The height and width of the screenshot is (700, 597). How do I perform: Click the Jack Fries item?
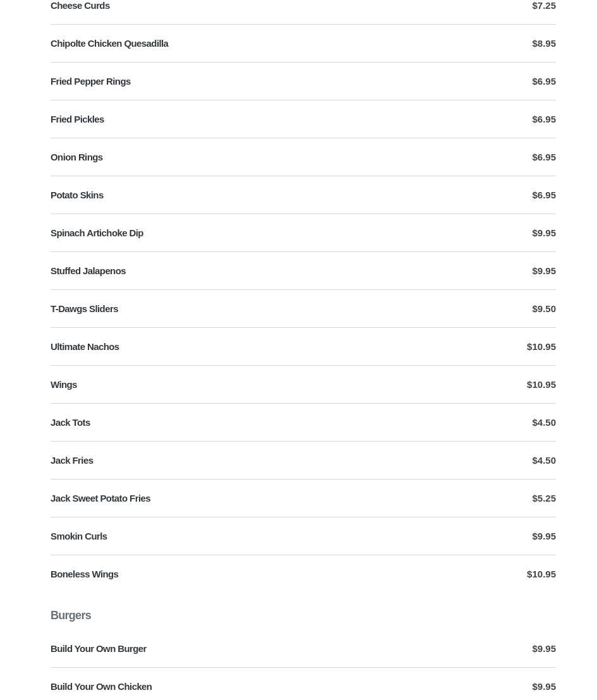pyautogui.click(x=72, y=461)
